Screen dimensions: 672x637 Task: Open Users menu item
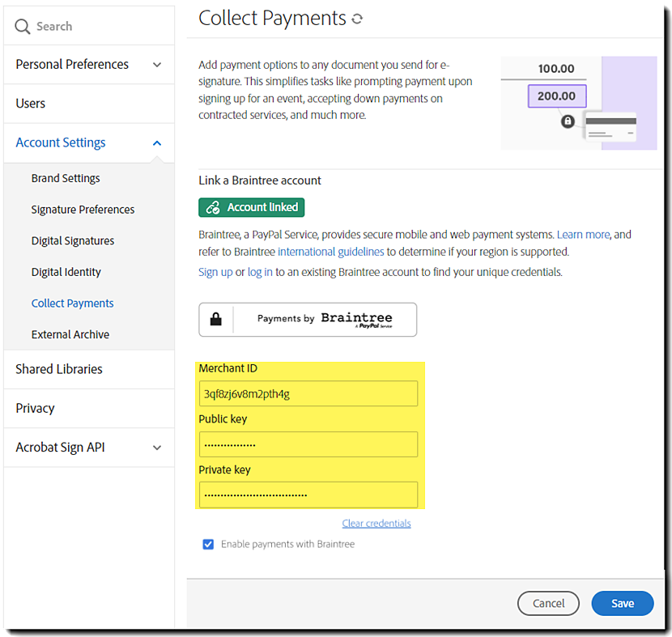(31, 104)
